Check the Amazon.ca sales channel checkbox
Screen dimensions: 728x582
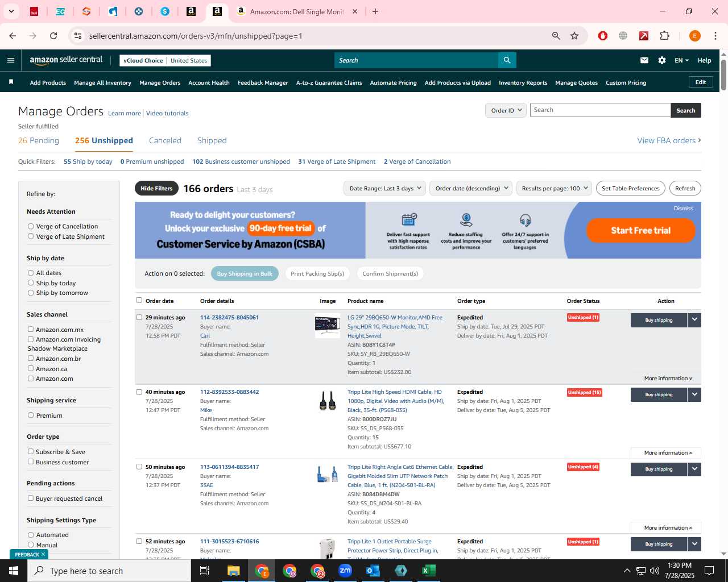click(31, 368)
